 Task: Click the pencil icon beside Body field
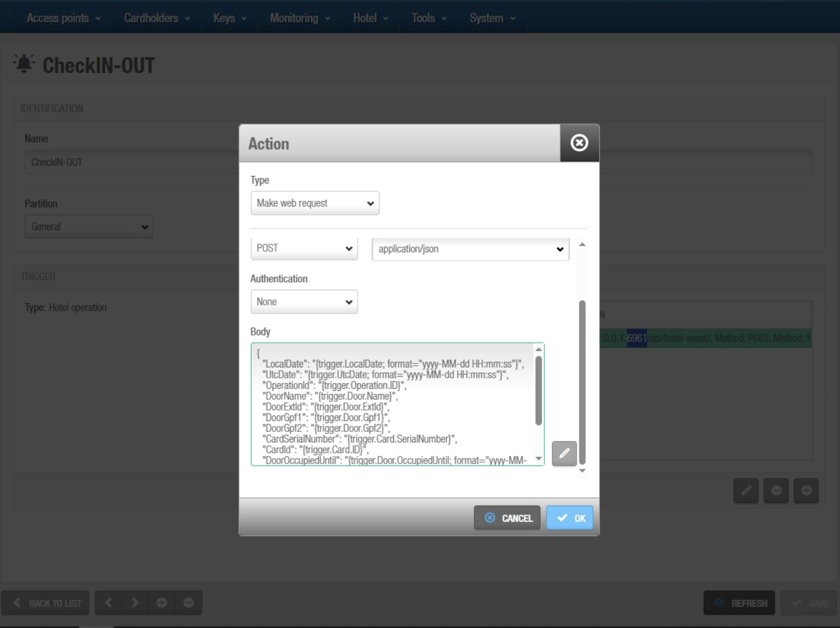[564, 453]
